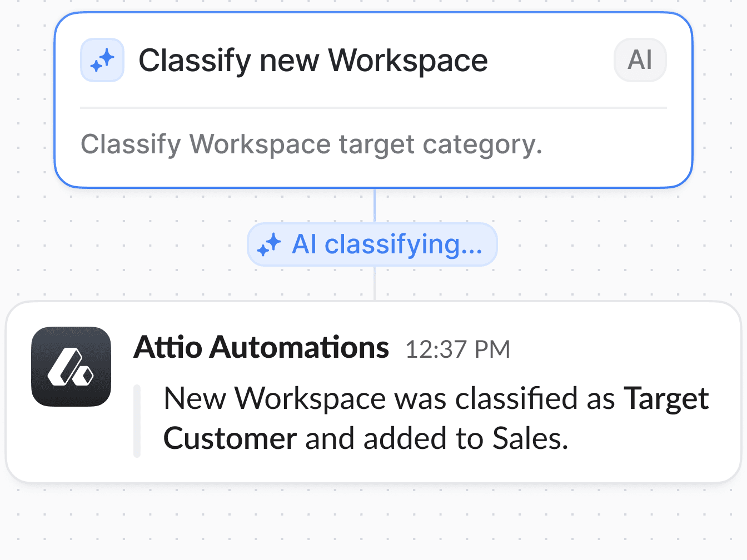The width and height of the screenshot is (747, 560).
Task: Click the bold "Customer" word in message
Action: click(x=230, y=438)
